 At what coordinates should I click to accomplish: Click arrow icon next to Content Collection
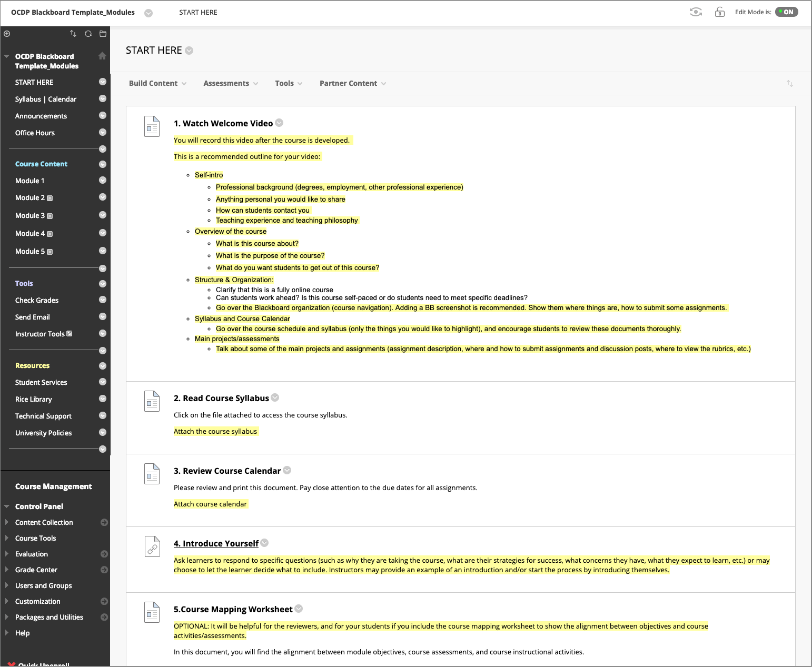click(x=104, y=522)
